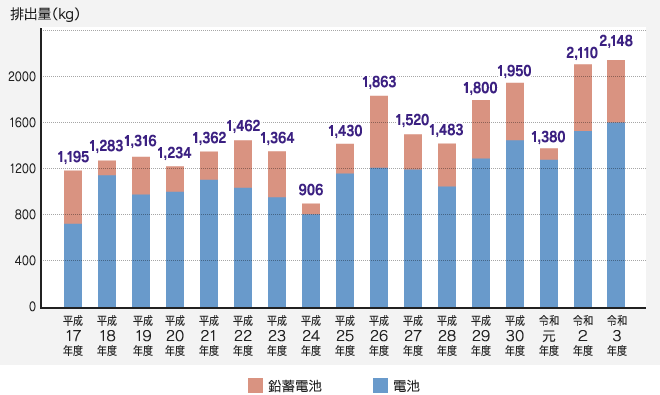Click the 1,950 value label
The height and width of the screenshot is (395, 660).
(x=514, y=71)
